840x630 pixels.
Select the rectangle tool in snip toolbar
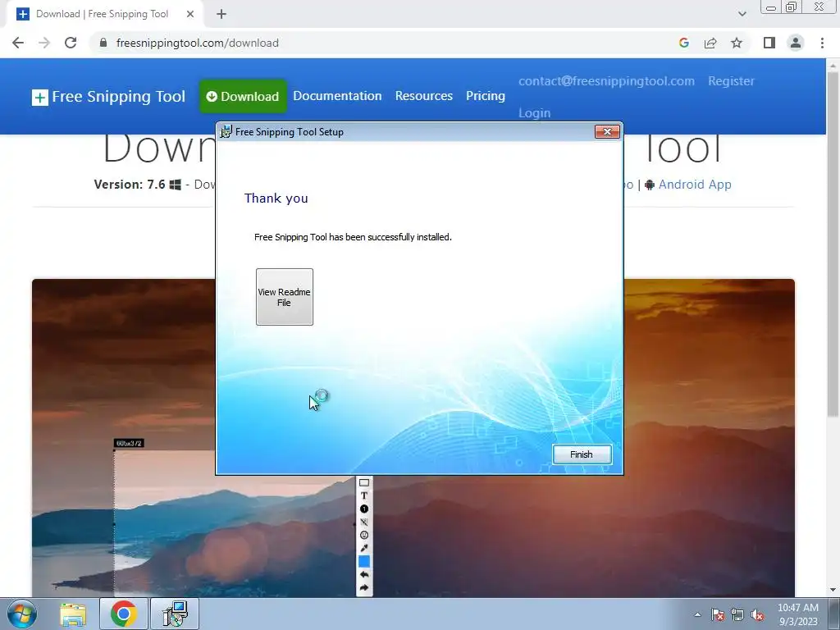(364, 482)
